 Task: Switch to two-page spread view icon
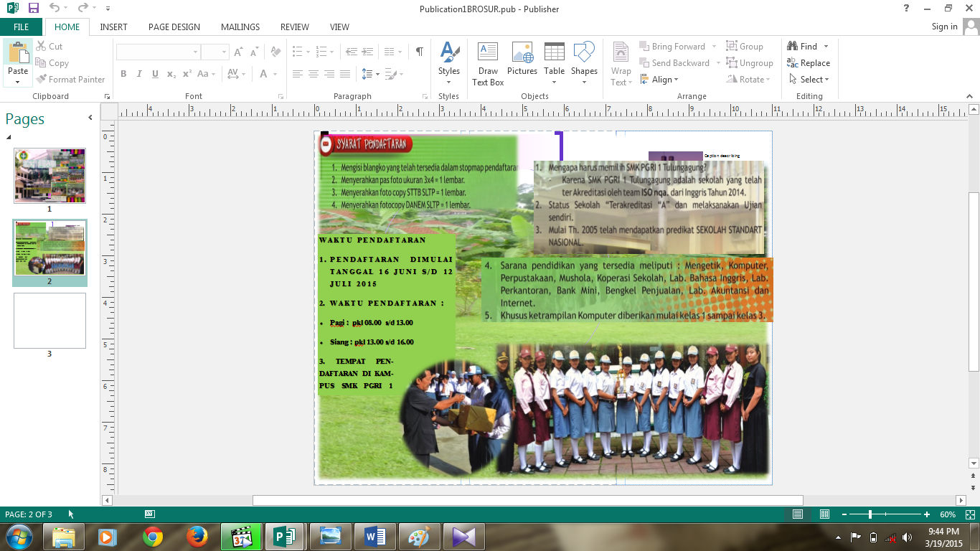point(824,514)
